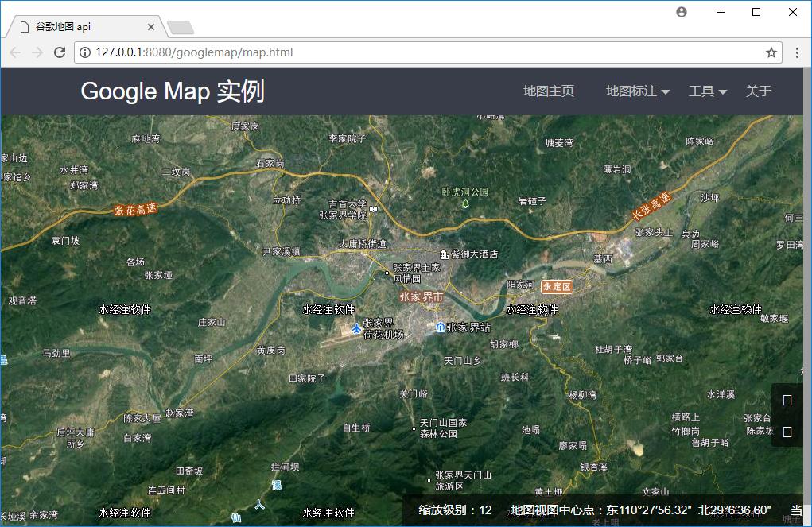The height and width of the screenshot is (527, 812).
Task: Click the map center coordinates status text
Action: pos(641,510)
